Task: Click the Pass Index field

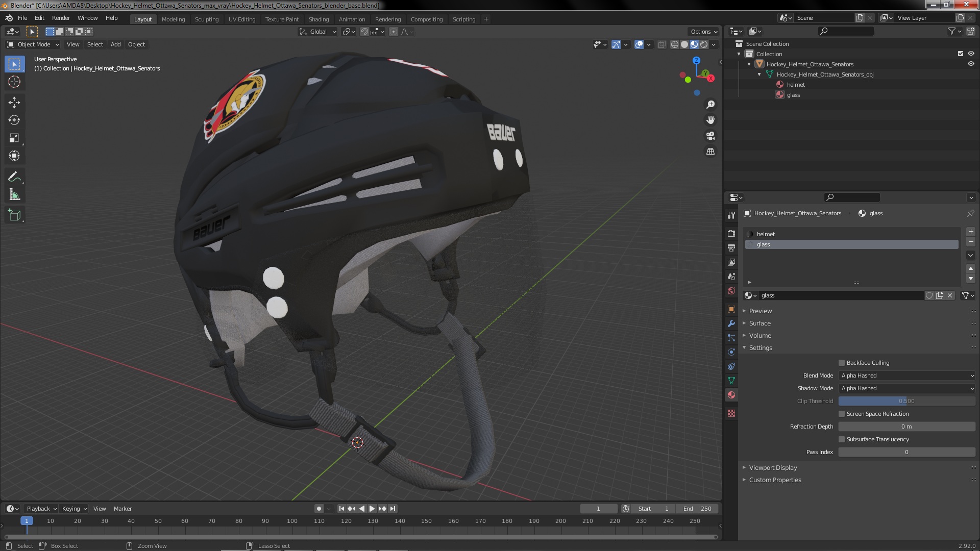Action: pyautogui.click(x=907, y=452)
